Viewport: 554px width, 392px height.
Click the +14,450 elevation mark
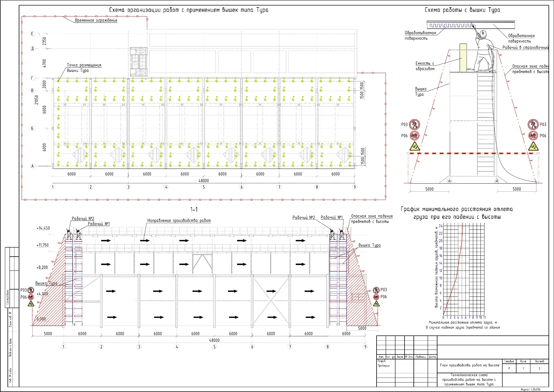point(43,228)
